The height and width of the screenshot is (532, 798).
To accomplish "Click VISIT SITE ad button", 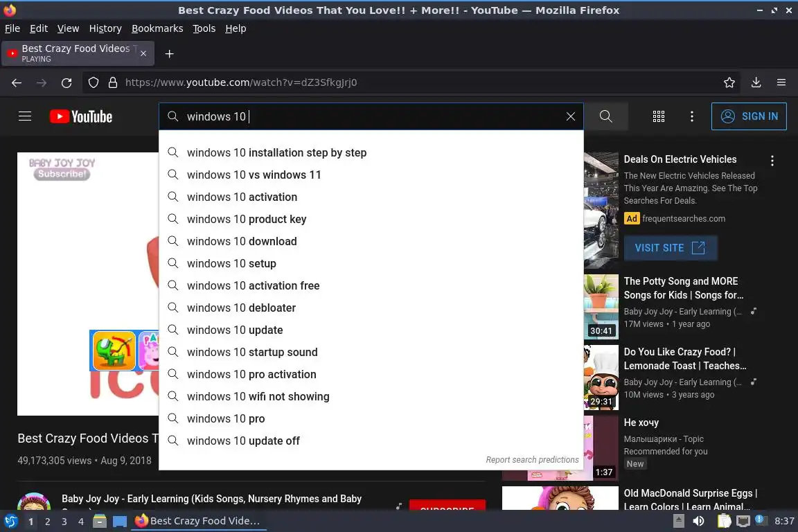I will click(671, 248).
